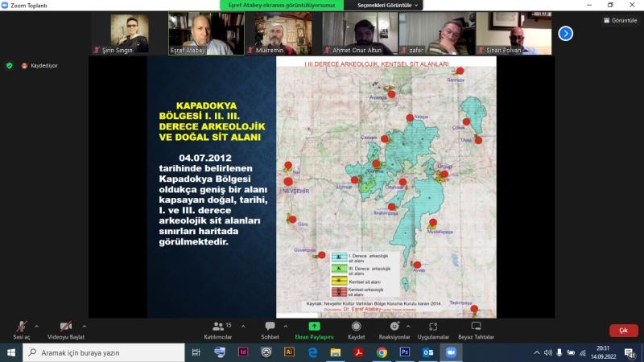Viewport: 644px width, 362px height.
Task: Open Beyaz Tahtalar whiteboards
Action: [476, 328]
